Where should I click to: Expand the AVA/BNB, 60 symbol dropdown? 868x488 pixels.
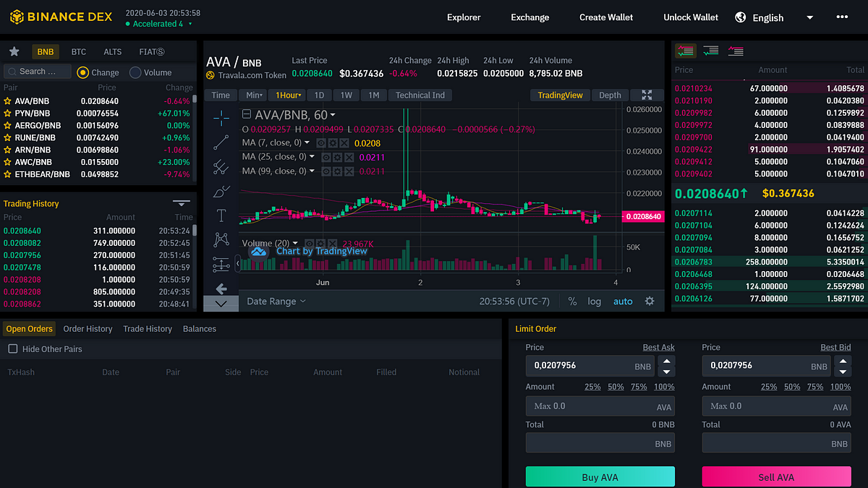tap(333, 115)
